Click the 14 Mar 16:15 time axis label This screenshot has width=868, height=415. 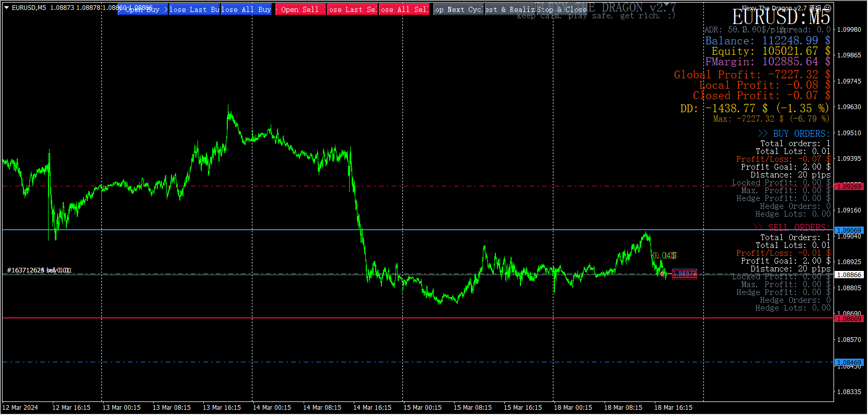(372, 408)
